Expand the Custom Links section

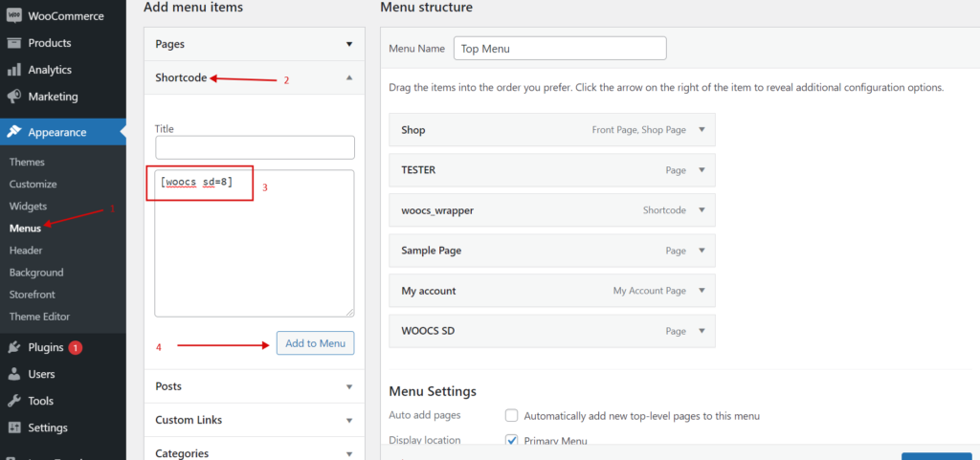(x=348, y=420)
